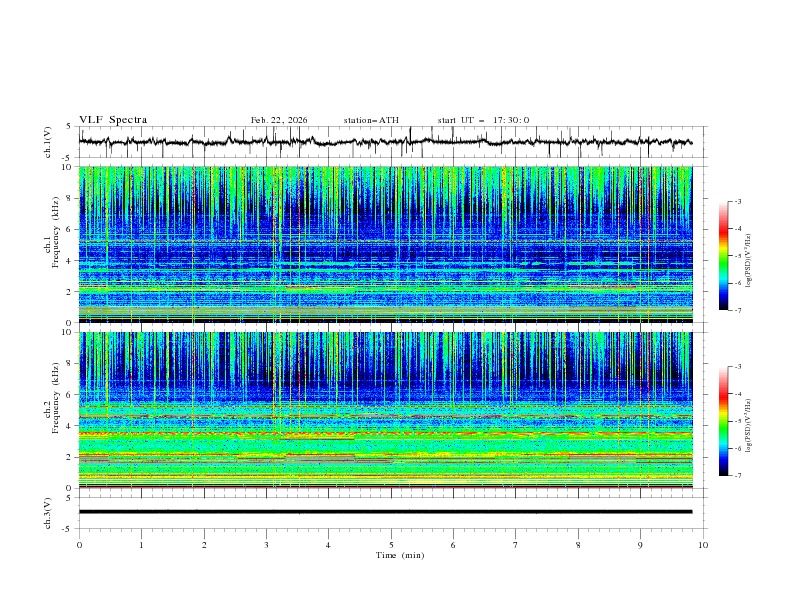The width and height of the screenshot is (792, 612).
Task: Click time axis tick label "5"
Action: pyautogui.click(x=391, y=545)
